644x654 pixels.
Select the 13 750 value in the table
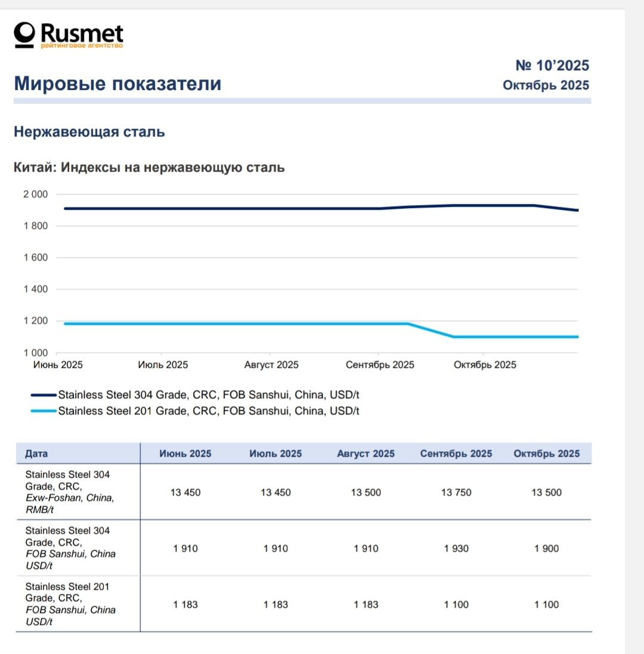[456, 492]
